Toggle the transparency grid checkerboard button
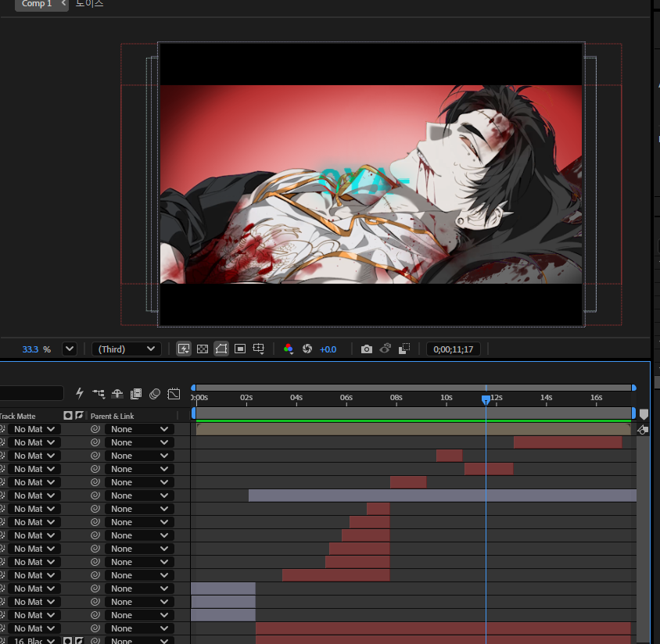The height and width of the screenshot is (644, 660). coord(203,349)
